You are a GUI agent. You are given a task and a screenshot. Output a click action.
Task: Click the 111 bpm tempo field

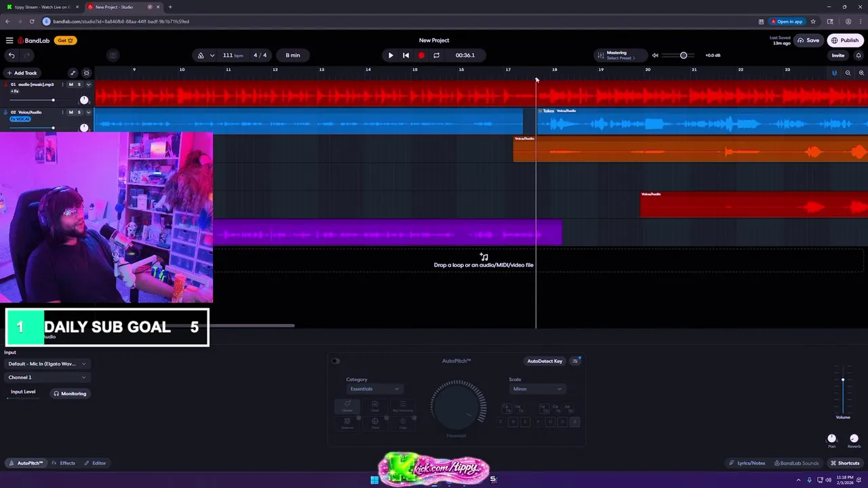pyautogui.click(x=233, y=55)
